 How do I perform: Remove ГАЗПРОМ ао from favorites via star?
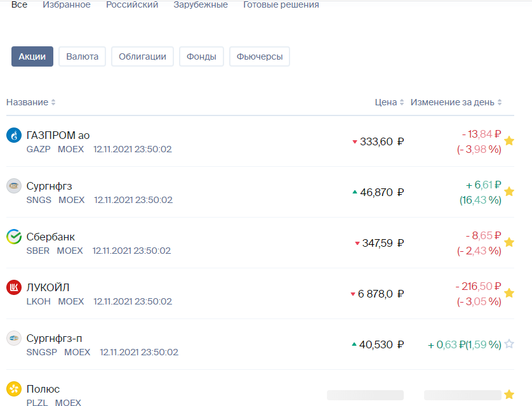[x=509, y=141]
